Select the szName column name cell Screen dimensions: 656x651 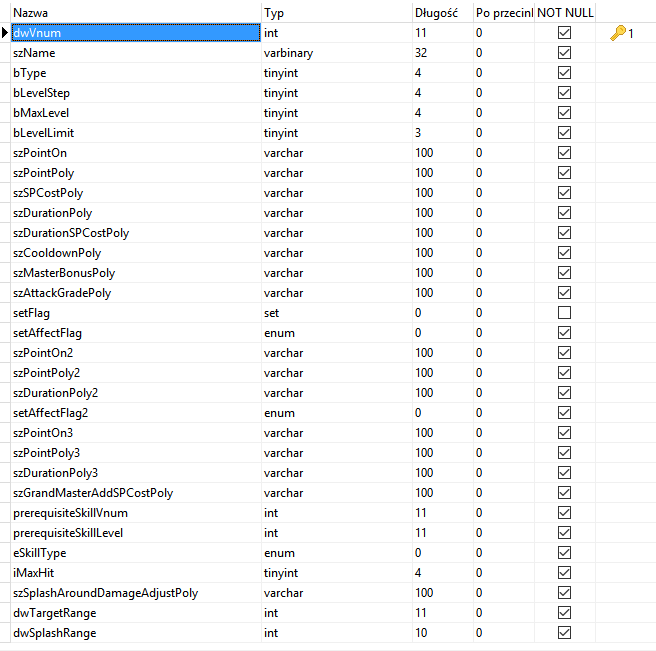tap(136, 53)
